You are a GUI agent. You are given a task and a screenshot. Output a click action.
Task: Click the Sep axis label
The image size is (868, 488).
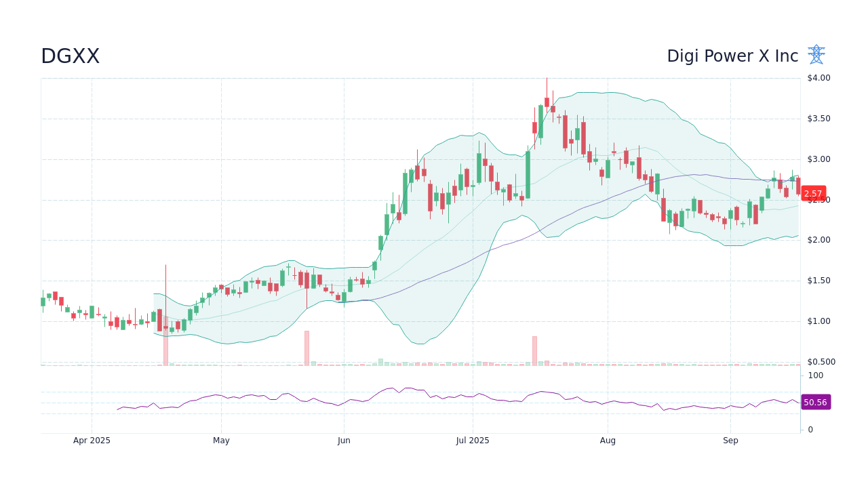coord(730,440)
